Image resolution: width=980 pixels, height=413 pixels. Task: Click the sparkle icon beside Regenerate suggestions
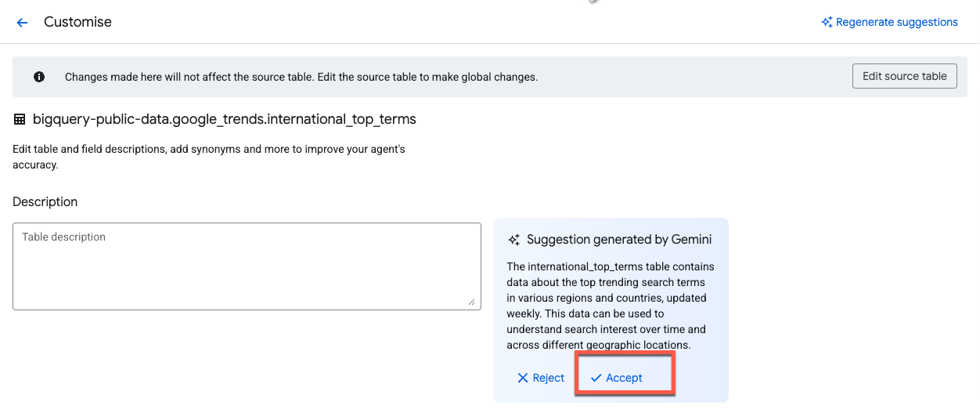tap(827, 23)
